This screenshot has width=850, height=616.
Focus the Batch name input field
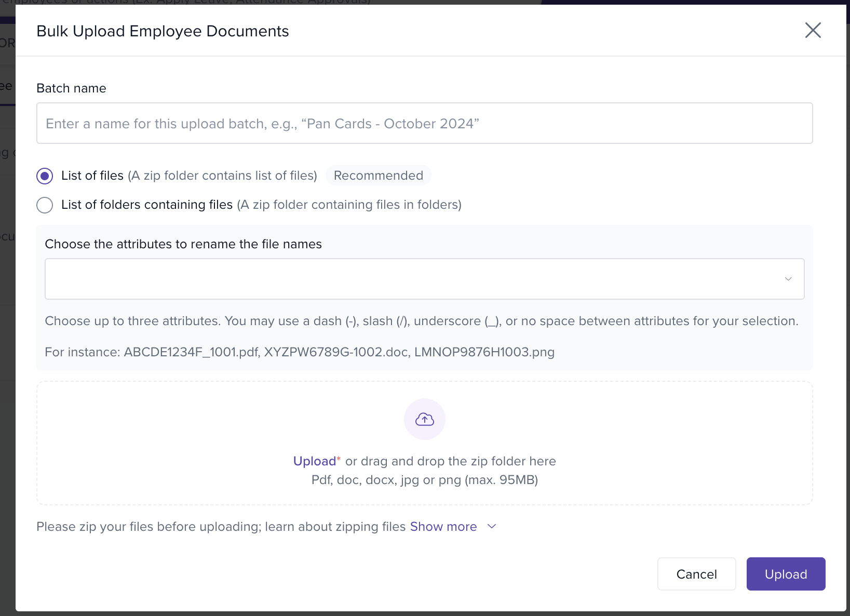424,124
